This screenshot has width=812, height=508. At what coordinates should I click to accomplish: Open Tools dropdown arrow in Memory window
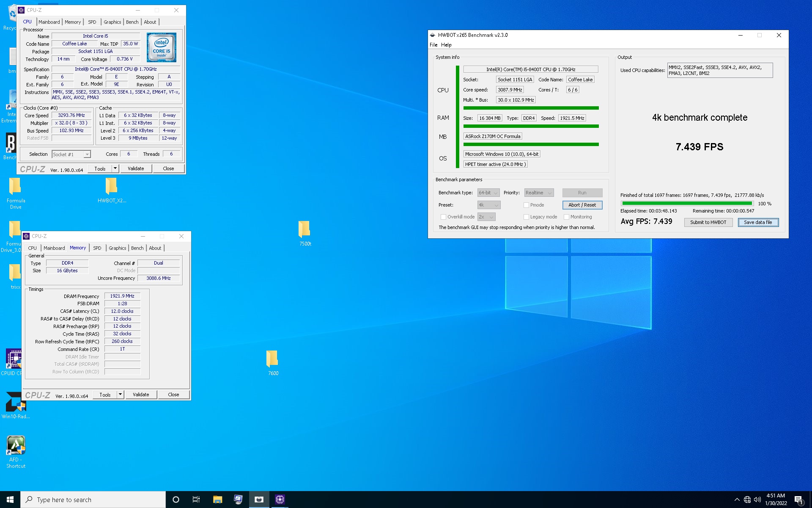tap(120, 395)
